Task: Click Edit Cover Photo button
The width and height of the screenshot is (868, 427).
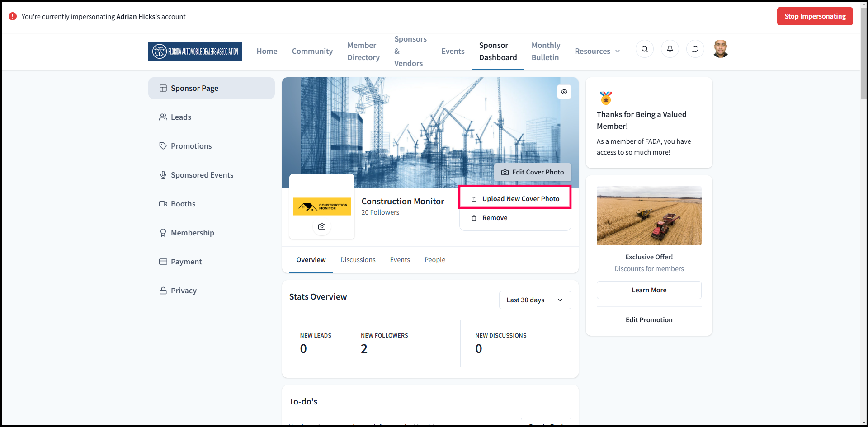Action: tap(533, 172)
